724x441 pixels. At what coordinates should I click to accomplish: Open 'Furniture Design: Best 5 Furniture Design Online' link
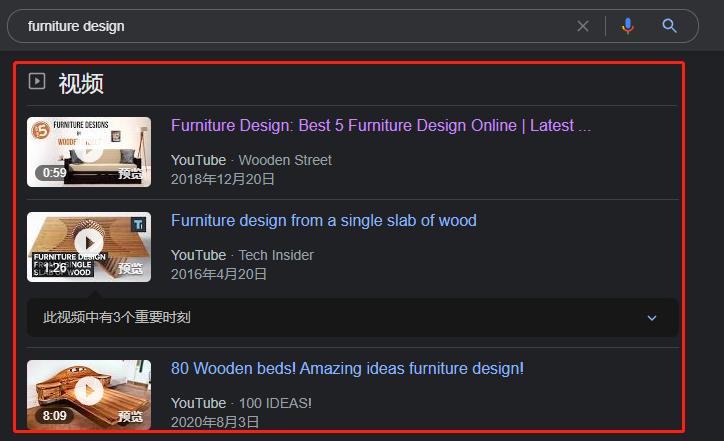click(380, 126)
